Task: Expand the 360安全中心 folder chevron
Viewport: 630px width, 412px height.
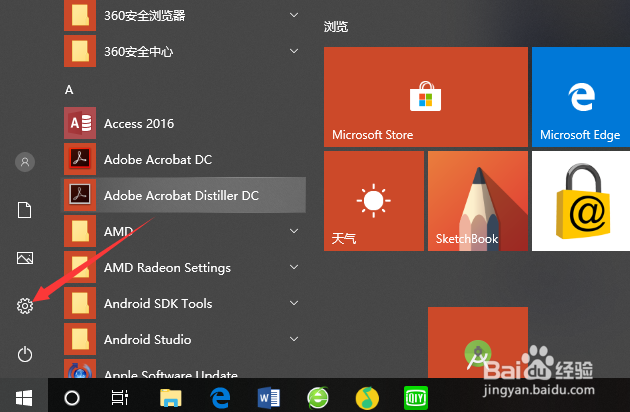Action: (294, 51)
